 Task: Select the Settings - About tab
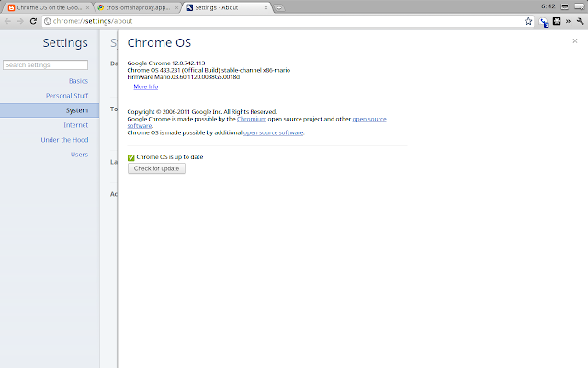(x=228, y=7)
